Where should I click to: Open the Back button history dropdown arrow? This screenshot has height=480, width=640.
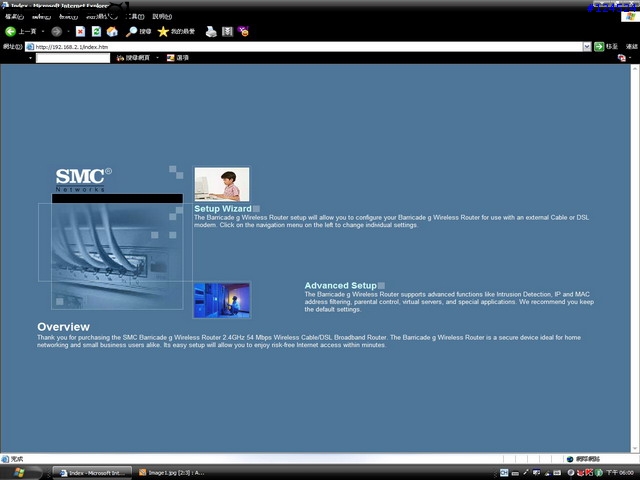tap(43, 31)
